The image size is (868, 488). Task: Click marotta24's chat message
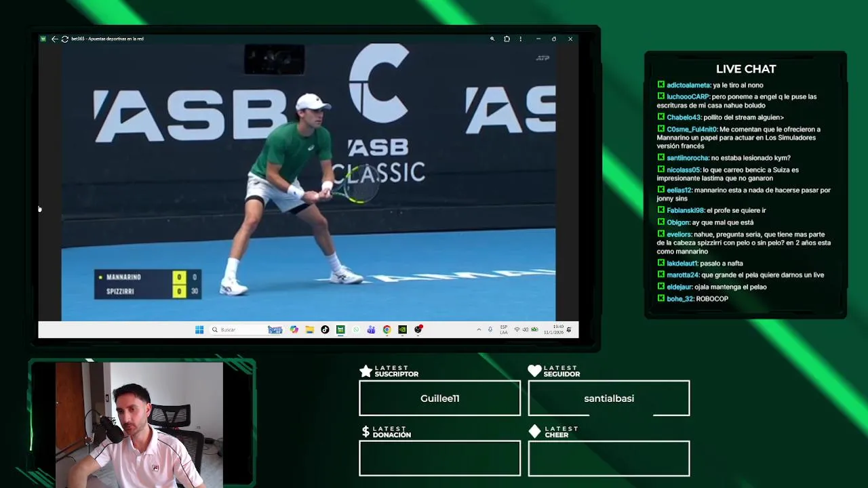pos(741,275)
